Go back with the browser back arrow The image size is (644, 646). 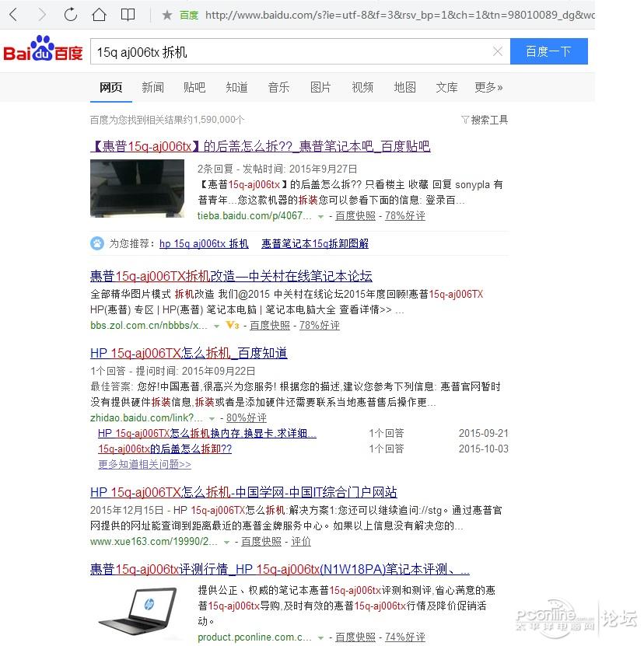click(x=13, y=15)
